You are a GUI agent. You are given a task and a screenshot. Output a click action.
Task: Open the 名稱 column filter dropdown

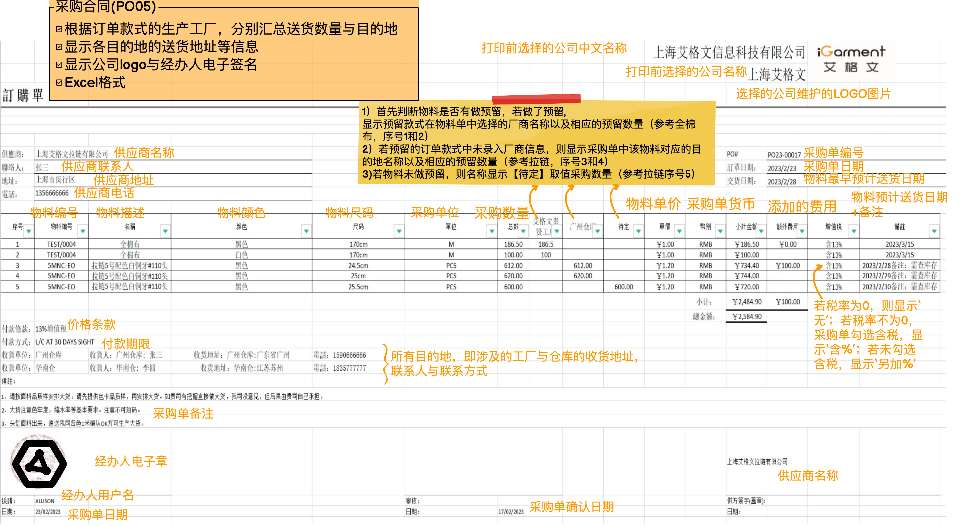tap(165, 231)
